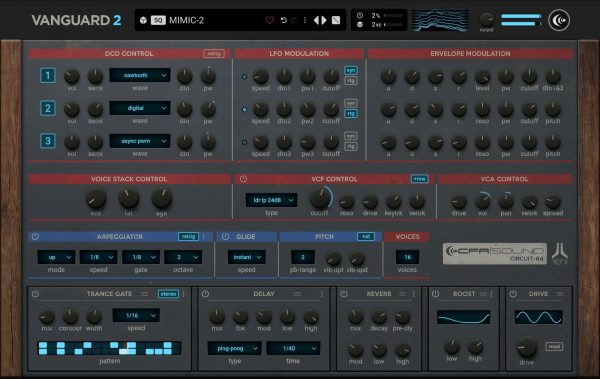Toggle LFO 1 rtg button
The width and height of the screenshot is (600, 379).
pos(351,81)
